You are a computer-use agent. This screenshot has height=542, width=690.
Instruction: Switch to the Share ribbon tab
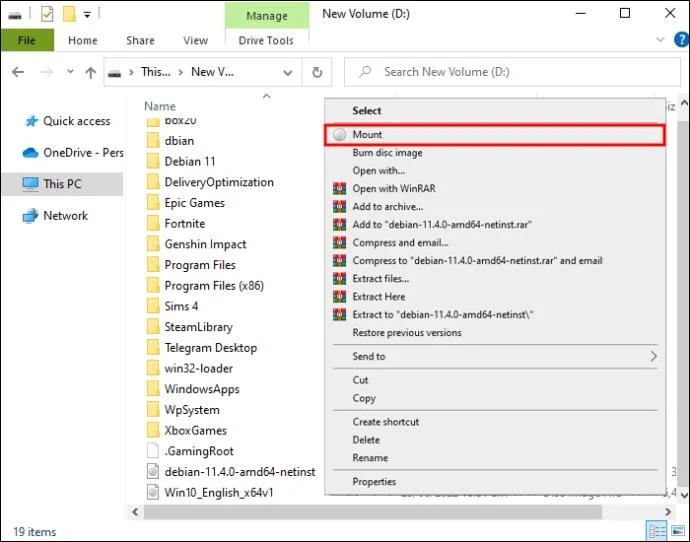(x=140, y=40)
